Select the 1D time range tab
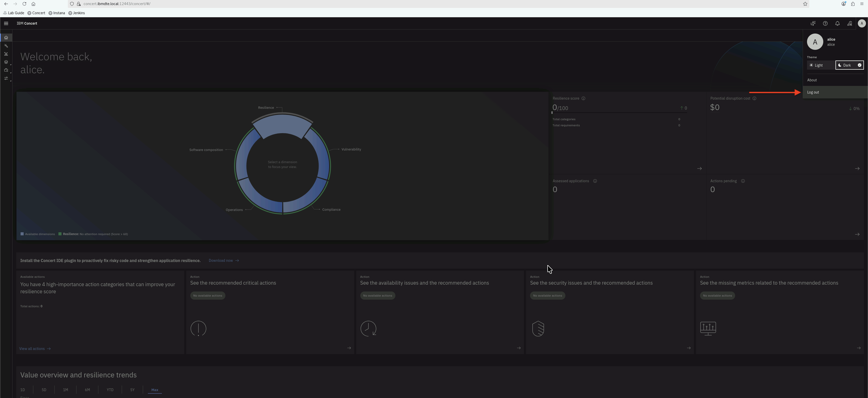868x398 pixels. [x=23, y=390]
